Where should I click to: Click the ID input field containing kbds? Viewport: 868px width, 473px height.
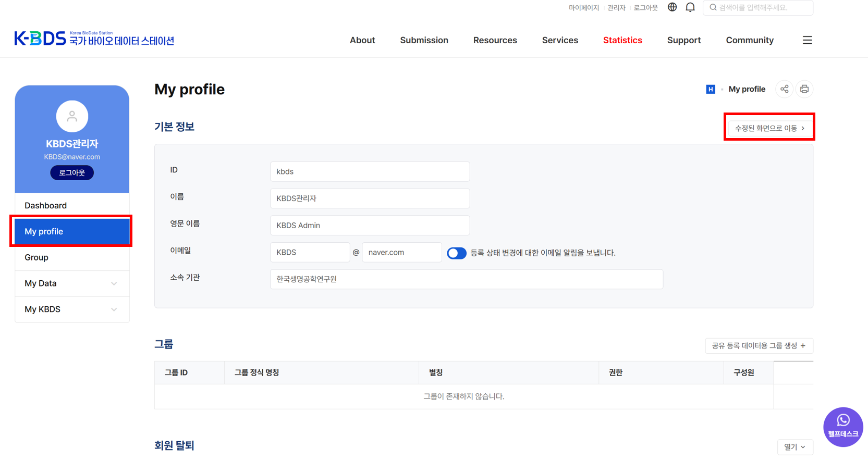(x=370, y=171)
